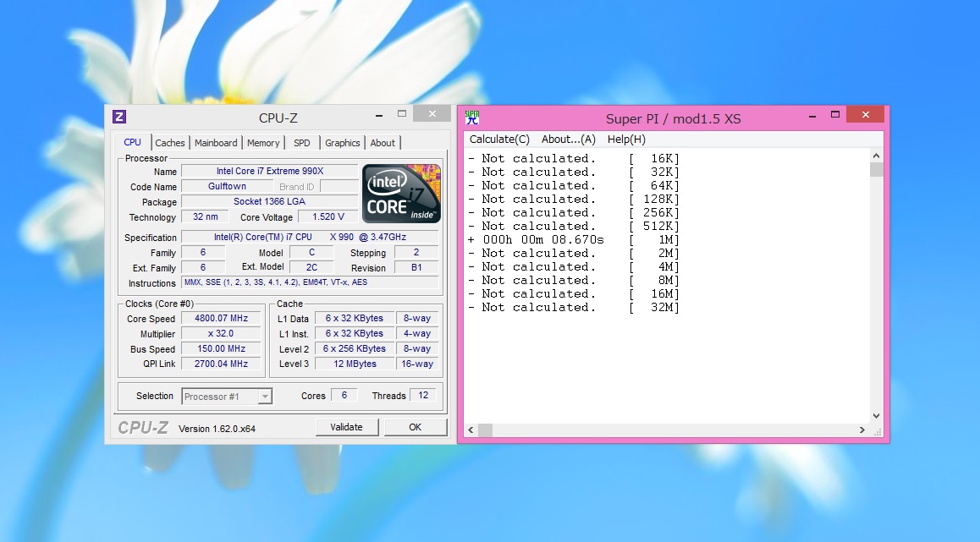Open the Calculate(C) menu in Super PI

(499, 140)
